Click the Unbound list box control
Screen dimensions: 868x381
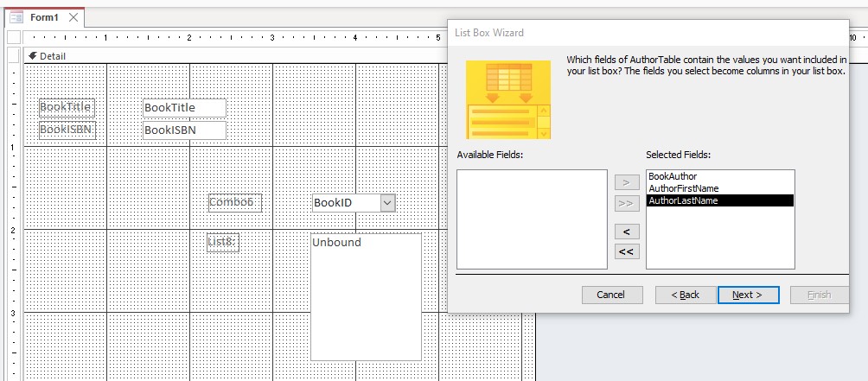coord(366,296)
